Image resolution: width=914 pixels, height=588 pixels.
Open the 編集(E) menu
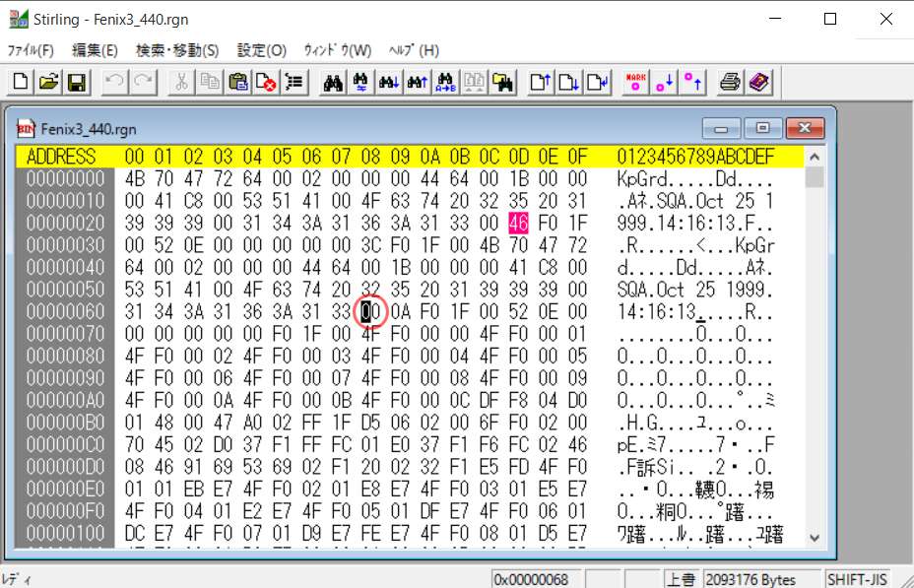(x=95, y=50)
